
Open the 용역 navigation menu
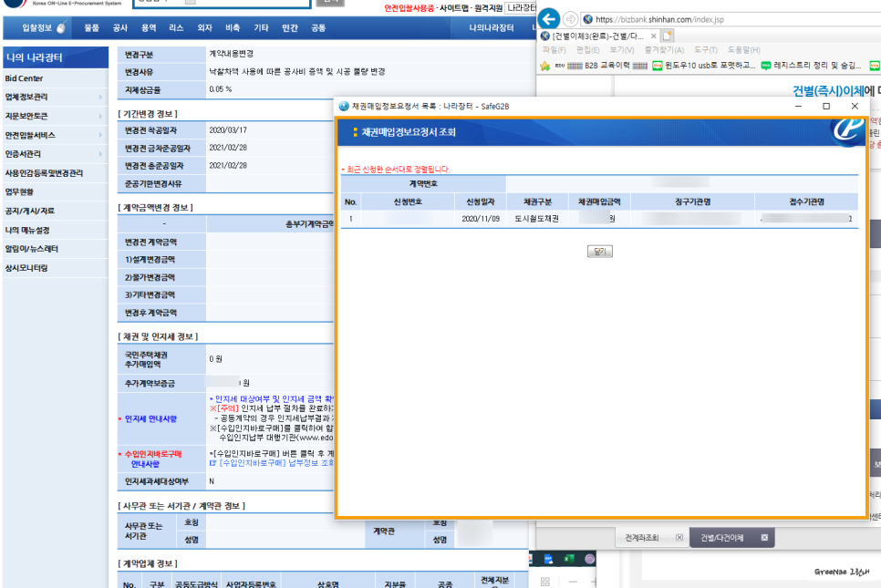point(149,28)
